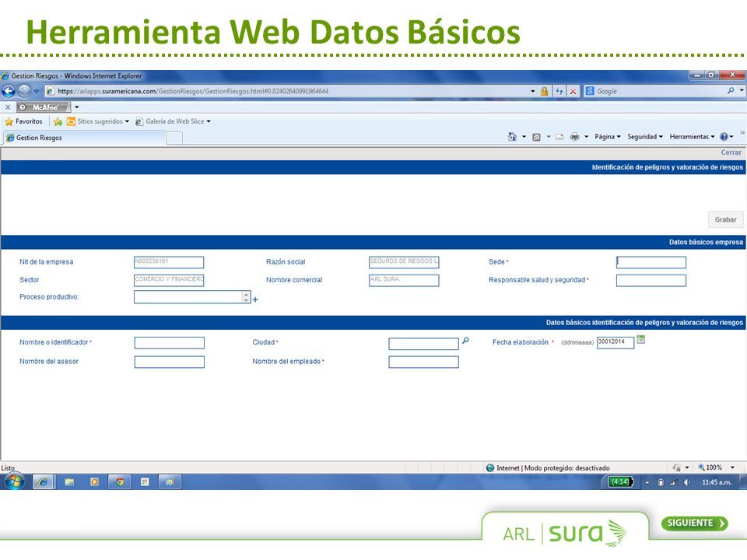This screenshot has height=560, width=747.
Task: Click the RSS feeds icon
Action: click(536, 137)
